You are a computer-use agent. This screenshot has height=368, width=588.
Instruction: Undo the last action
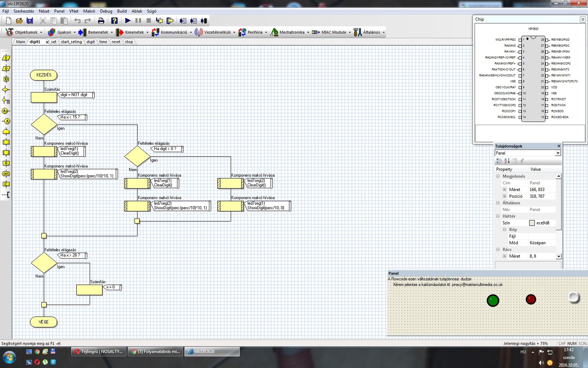pyautogui.click(x=77, y=21)
